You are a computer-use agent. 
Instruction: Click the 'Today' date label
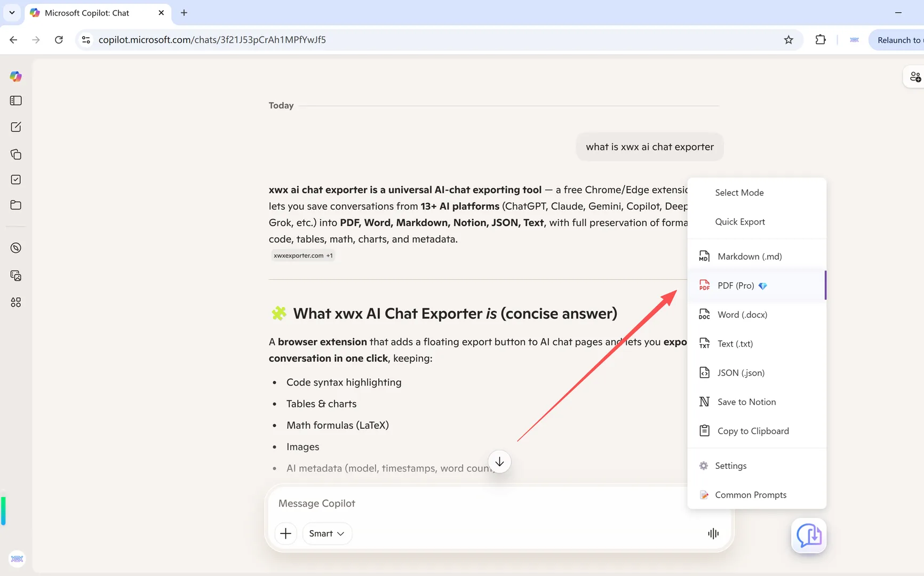pos(281,106)
